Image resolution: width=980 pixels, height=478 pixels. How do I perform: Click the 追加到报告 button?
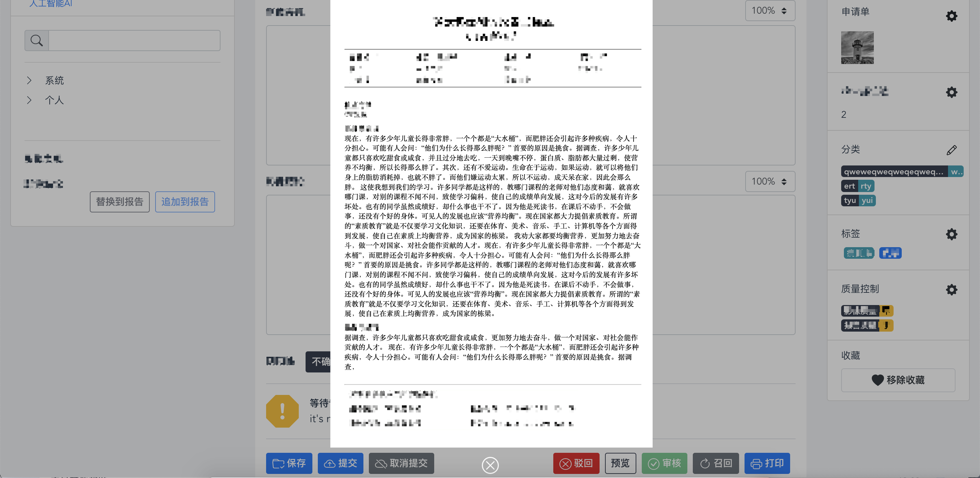pyautogui.click(x=185, y=202)
